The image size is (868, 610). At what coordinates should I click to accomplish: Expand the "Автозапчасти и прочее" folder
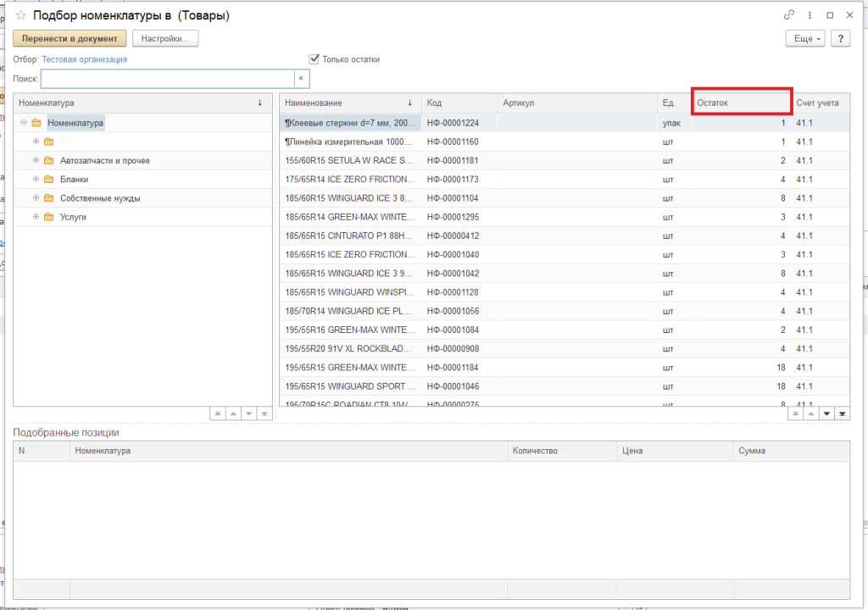point(36,160)
